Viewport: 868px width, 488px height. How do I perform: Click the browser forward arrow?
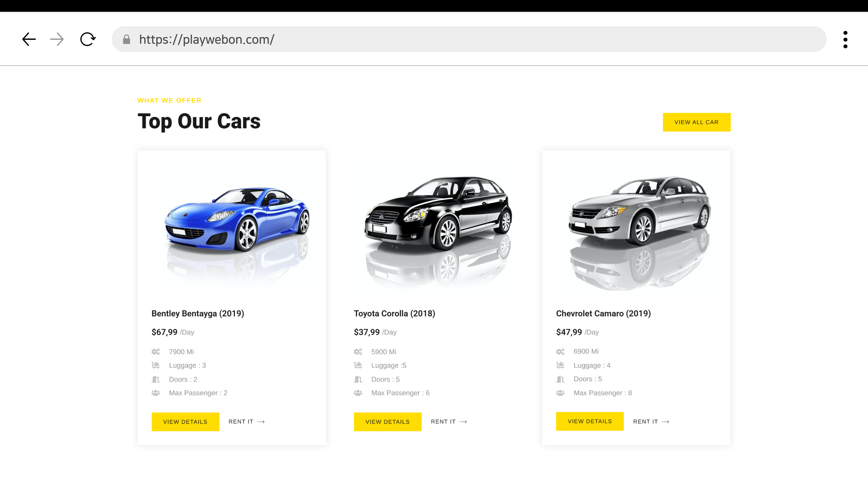click(x=57, y=39)
